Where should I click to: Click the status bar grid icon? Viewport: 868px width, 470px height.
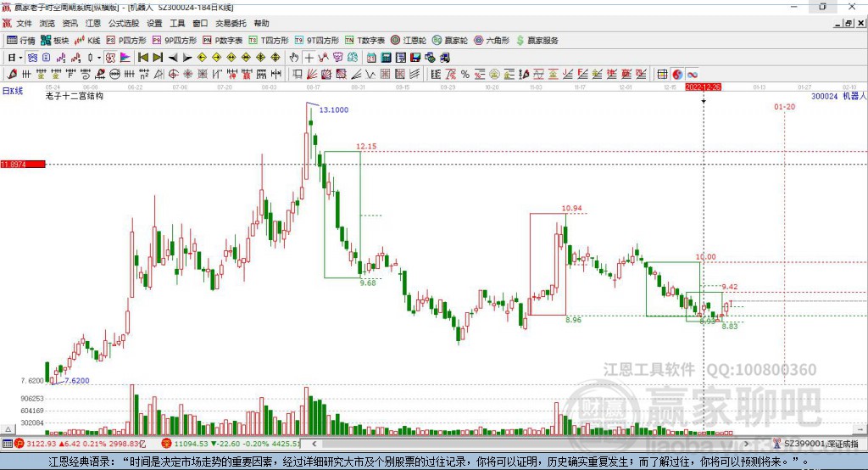pyautogui.click(x=7, y=444)
